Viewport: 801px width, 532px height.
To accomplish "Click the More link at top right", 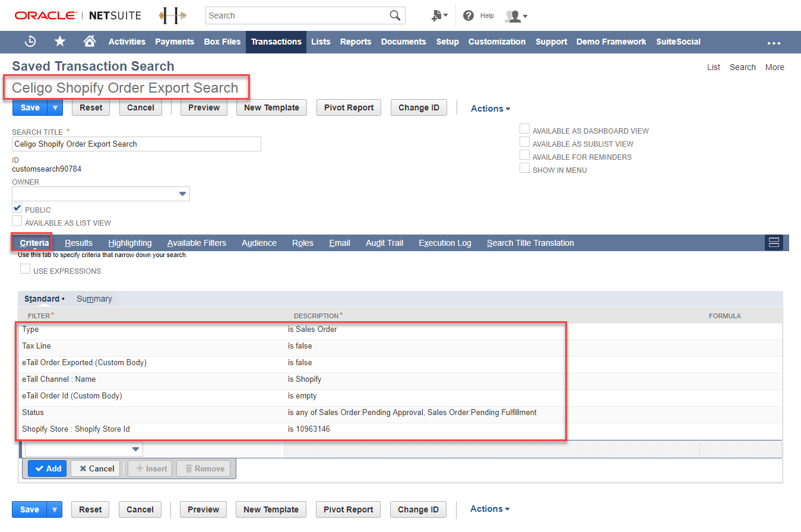I will click(775, 67).
